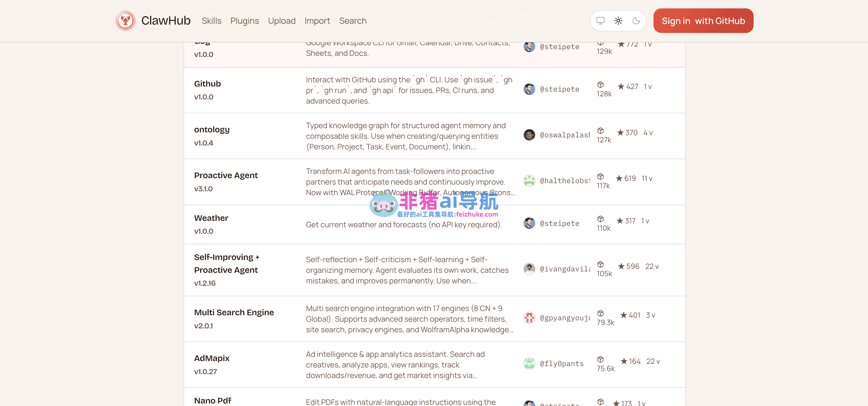
Task: Click the ClawHub lobster logo
Action: (x=125, y=21)
